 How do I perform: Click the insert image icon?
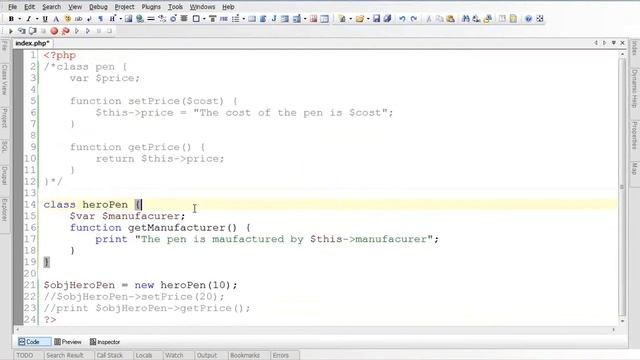pos(128,19)
